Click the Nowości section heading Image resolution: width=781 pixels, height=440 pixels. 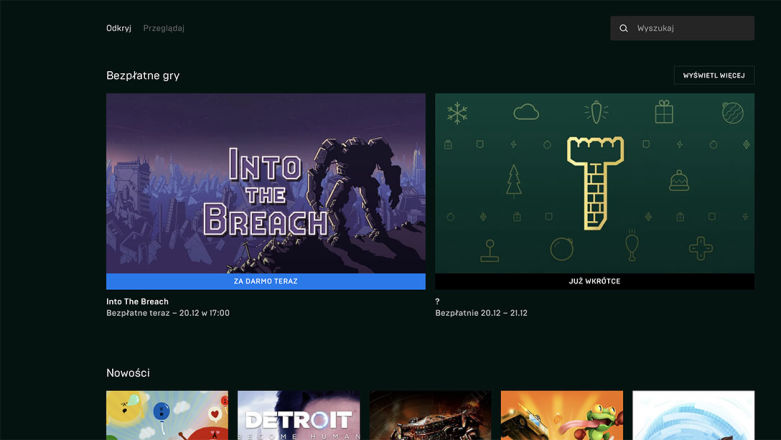[128, 373]
